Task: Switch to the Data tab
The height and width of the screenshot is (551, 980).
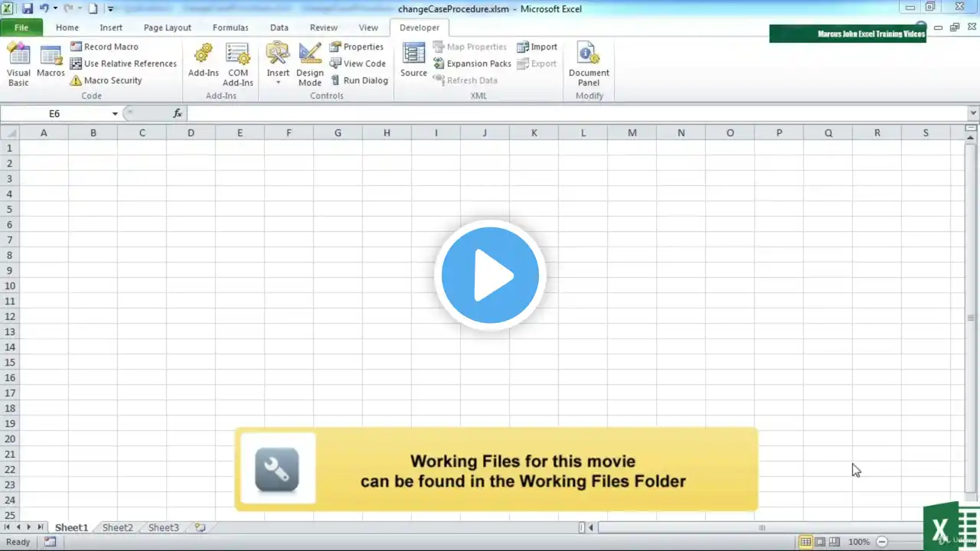Action: point(279,28)
